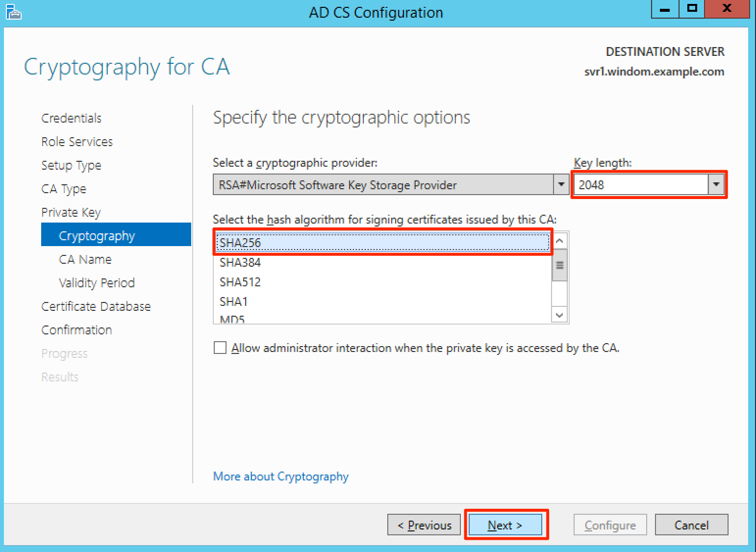This screenshot has height=552, width=756.
Task: Choose SHA512 from hash list
Action: click(x=240, y=282)
